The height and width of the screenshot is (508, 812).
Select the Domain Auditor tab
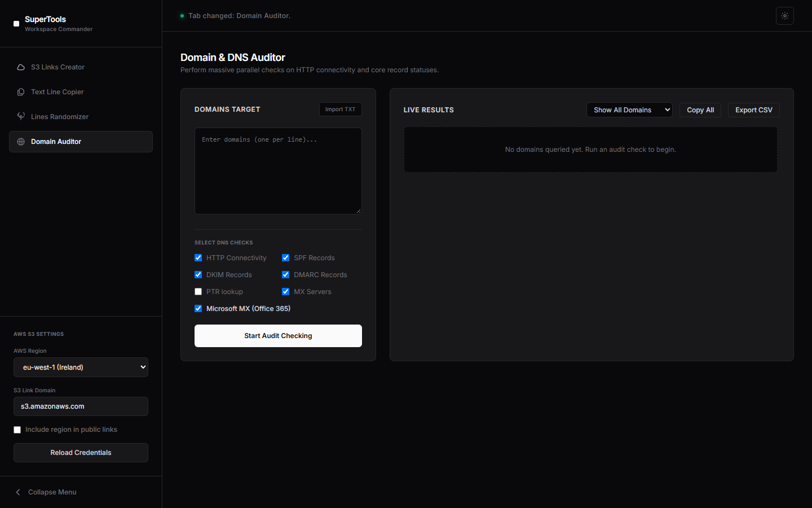click(x=81, y=142)
